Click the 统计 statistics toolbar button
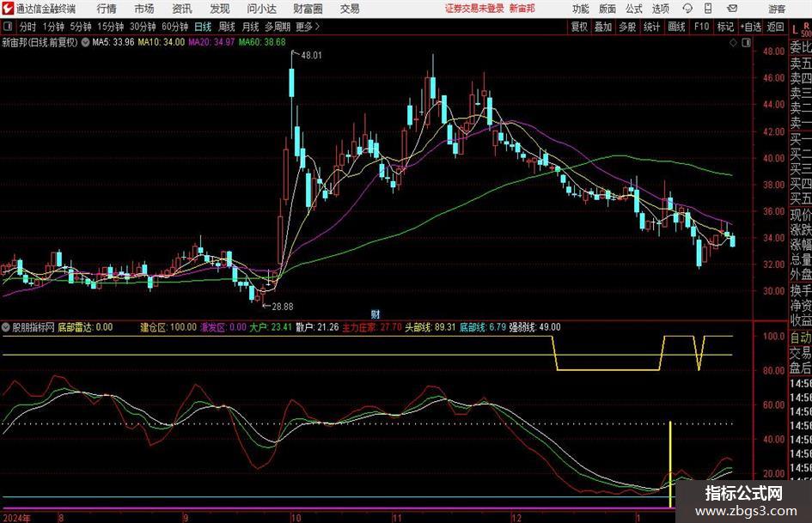 (651, 27)
